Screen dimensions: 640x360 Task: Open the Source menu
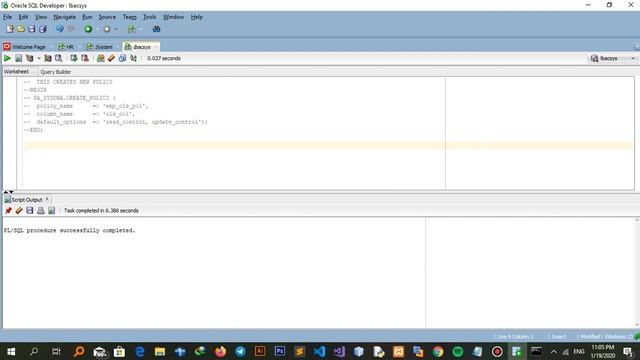coord(107,17)
